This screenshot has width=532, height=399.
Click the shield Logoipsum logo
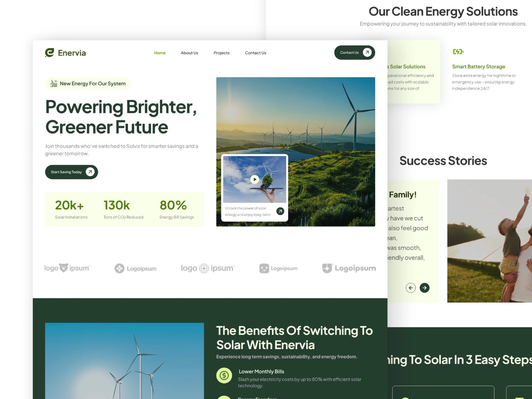tap(349, 268)
